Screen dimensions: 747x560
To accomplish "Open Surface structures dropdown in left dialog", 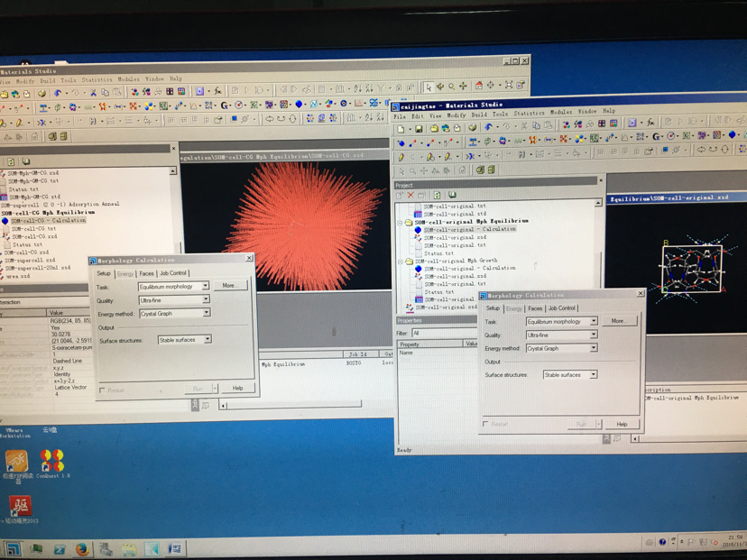I will pos(207,339).
